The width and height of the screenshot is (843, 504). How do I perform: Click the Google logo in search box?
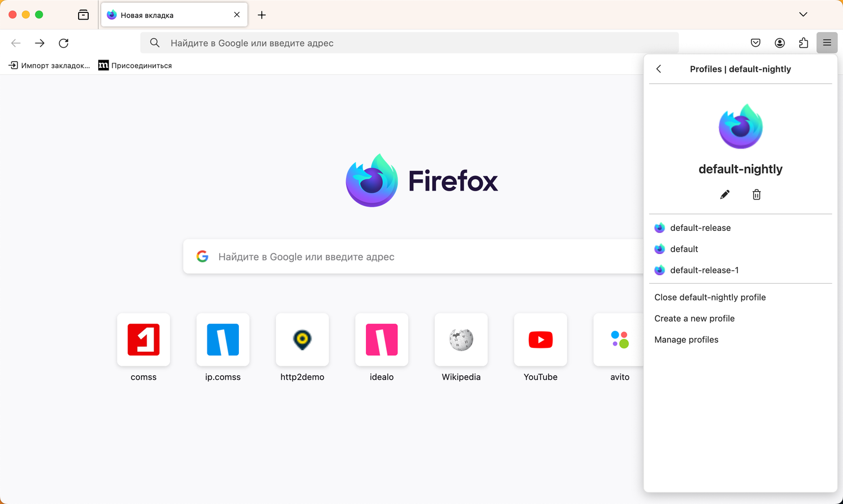pyautogui.click(x=202, y=257)
